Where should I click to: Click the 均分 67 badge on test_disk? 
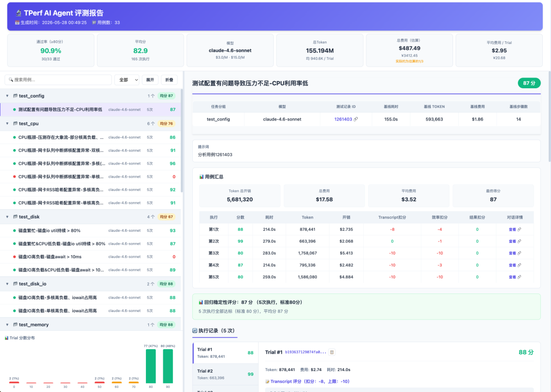[166, 217]
